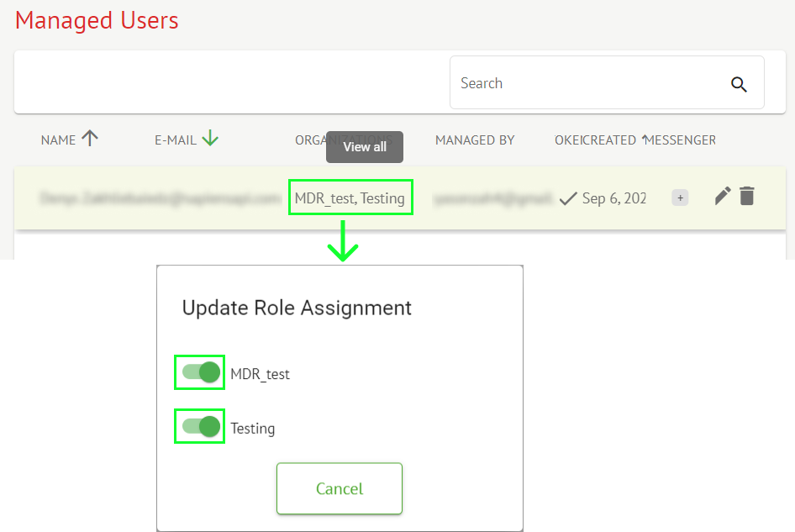Click the checkmark icon in the user row
795x532 pixels.
tap(568, 198)
